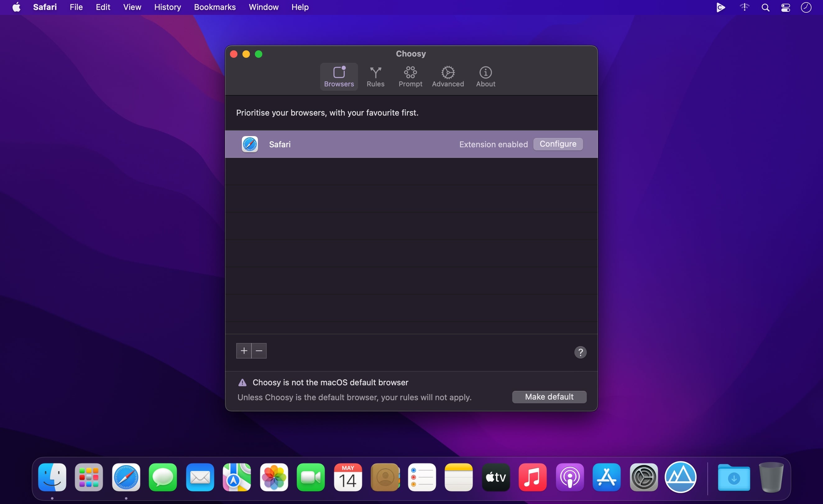Open Spotlight search in menu bar
823x504 pixels.
click(x=765, y=7)
